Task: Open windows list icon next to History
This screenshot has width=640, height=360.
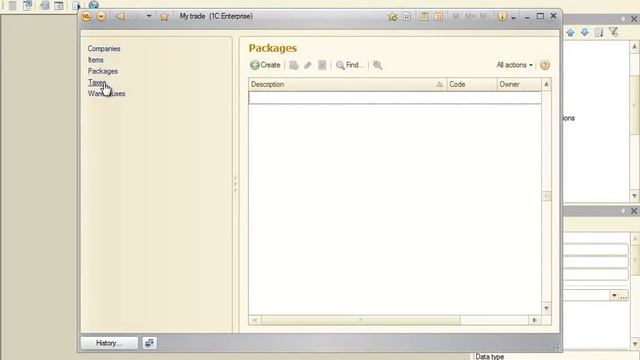Action: click(x=149, y=343)
